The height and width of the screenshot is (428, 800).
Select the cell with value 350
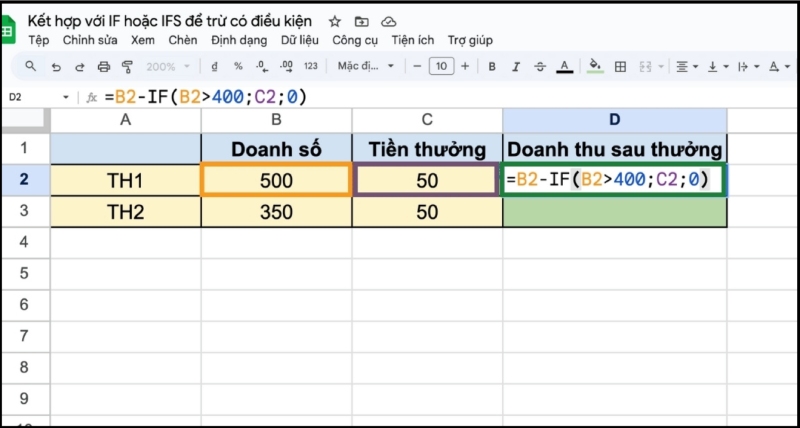tap(276, 211)
